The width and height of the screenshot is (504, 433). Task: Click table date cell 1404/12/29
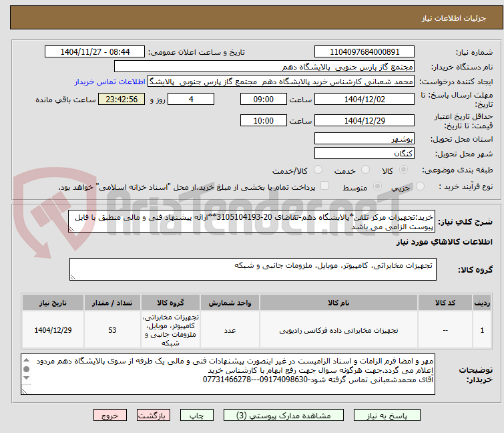pyautogui.click(x=53, y=330)
